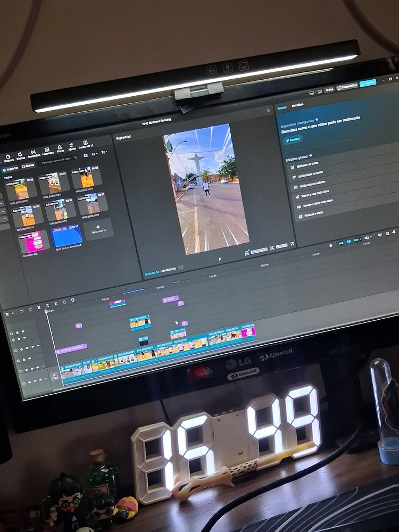Screen dimensions: 399x532
Task: Toggle the auto snapping icon
Action: tap(348, 242)
